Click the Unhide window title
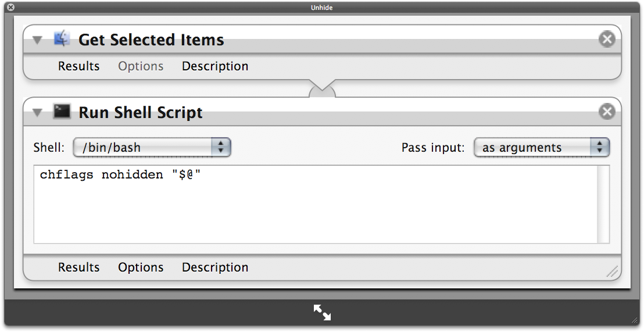Image resolution: width=644 pixels, height=332 pixels. pos(322,8)
